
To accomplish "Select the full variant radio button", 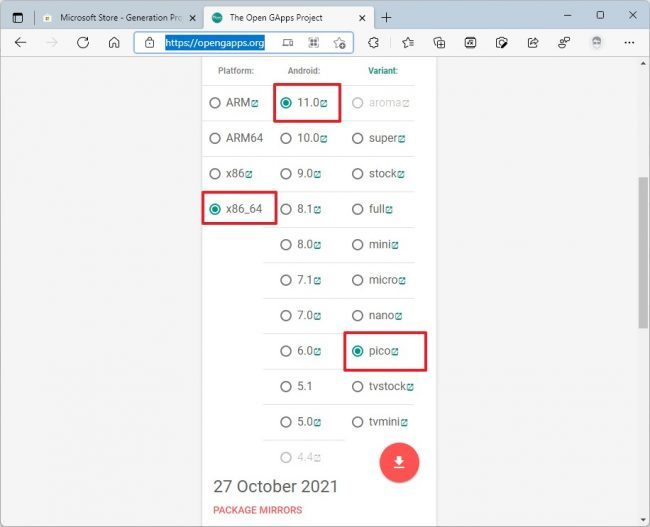I will (357, 209).
